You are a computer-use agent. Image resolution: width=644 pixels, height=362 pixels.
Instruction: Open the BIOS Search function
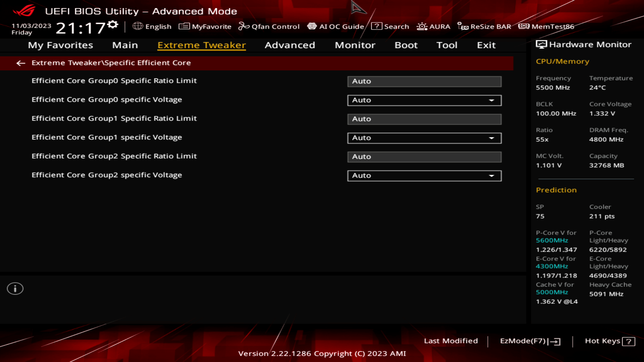coord(376,26)
